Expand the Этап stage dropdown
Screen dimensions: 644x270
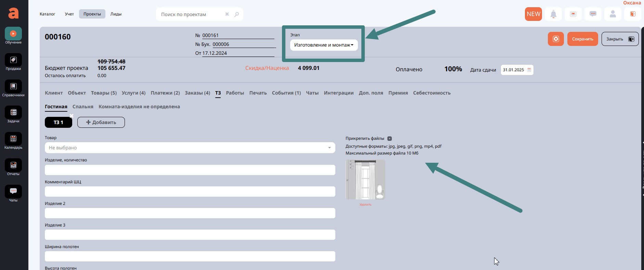tap(324, 45)
